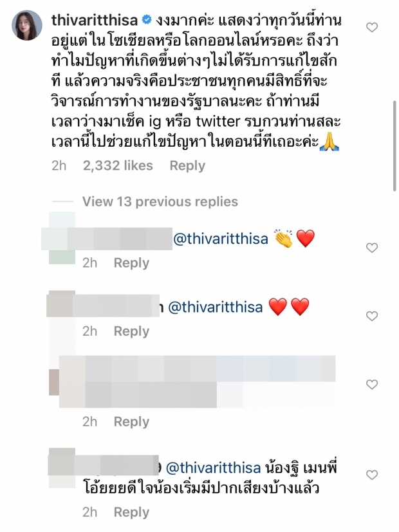Like the two red hearts reply
This screenshot has height=532, width=399.
point(372,316)
